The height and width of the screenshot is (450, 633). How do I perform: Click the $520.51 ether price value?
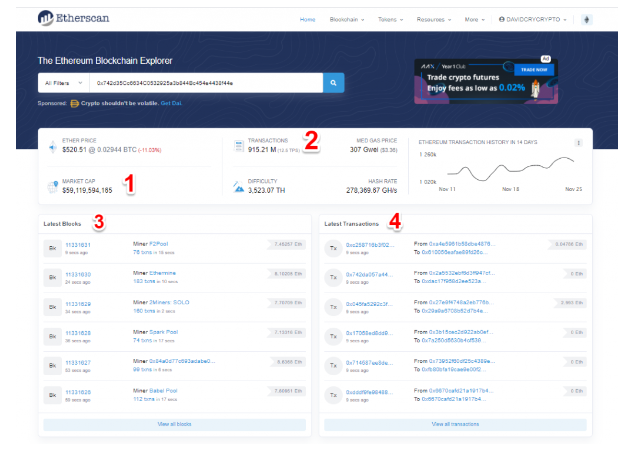[74, 150]
